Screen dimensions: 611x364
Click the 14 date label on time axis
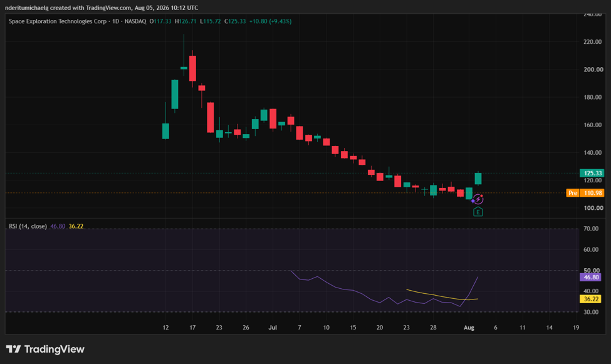coord(549,328)
